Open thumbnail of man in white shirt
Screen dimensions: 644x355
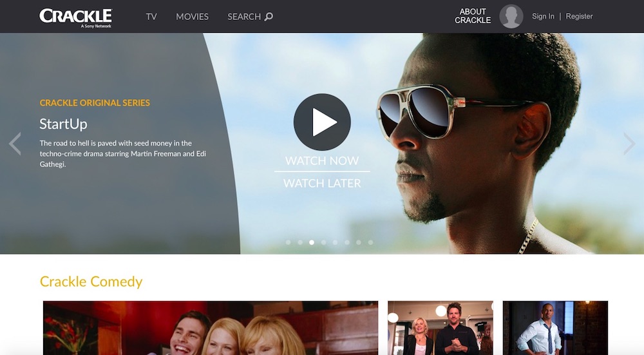click(555, 328)
